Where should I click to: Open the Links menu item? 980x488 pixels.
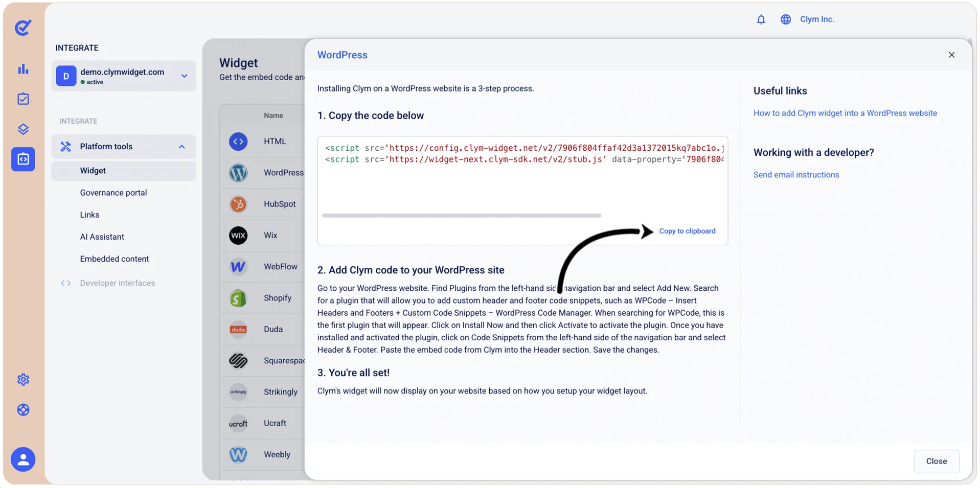[89, 215]
